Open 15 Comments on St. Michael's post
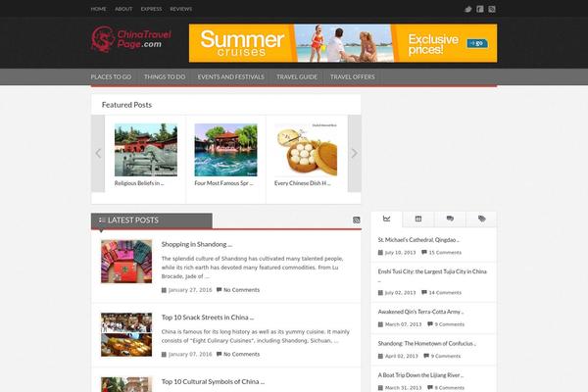 [445, 253]
